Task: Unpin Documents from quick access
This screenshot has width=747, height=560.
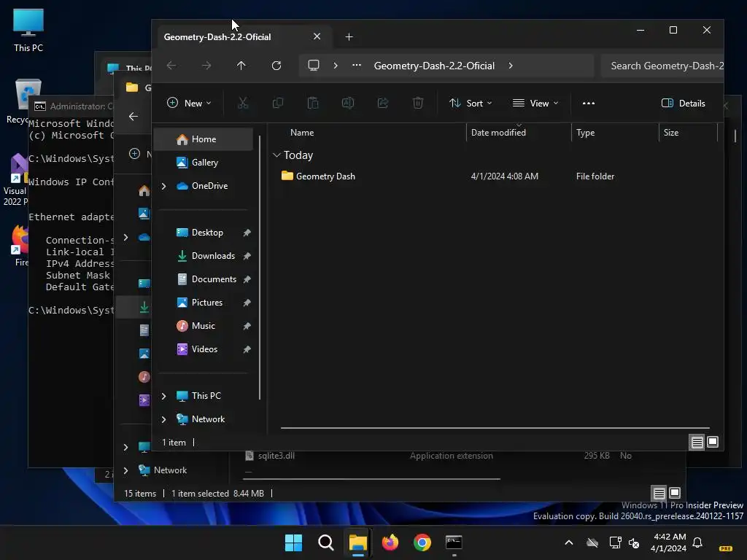Action: pos(247,279)
